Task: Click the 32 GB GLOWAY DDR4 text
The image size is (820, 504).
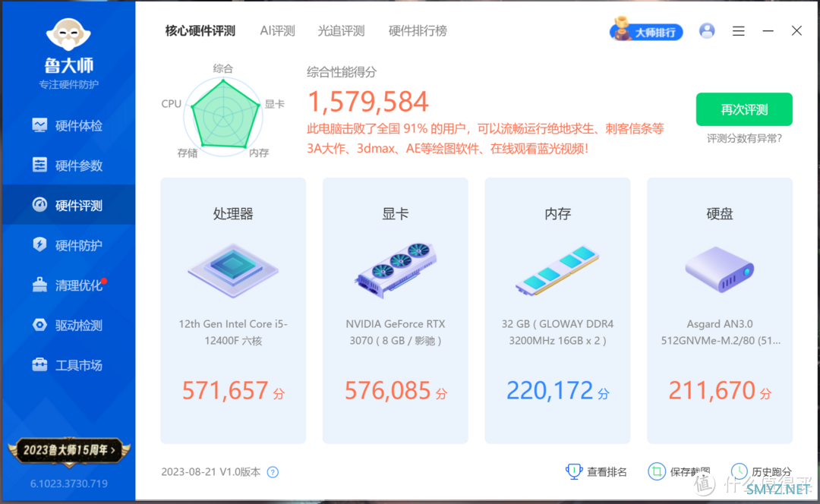Action: 557,332
